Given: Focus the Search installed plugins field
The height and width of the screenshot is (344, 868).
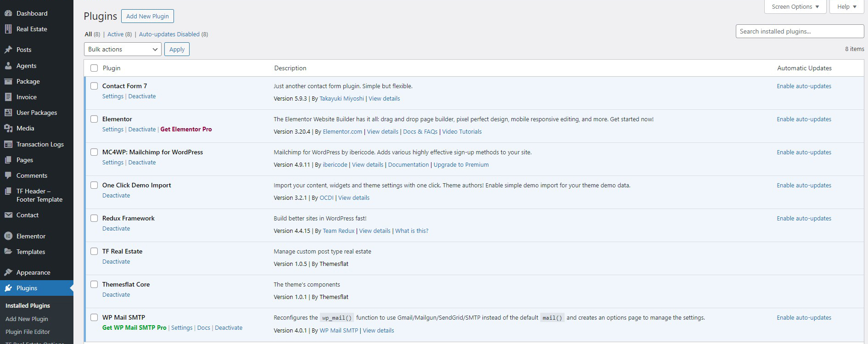Looking at the screenshot, I should [x=800, y=31].
